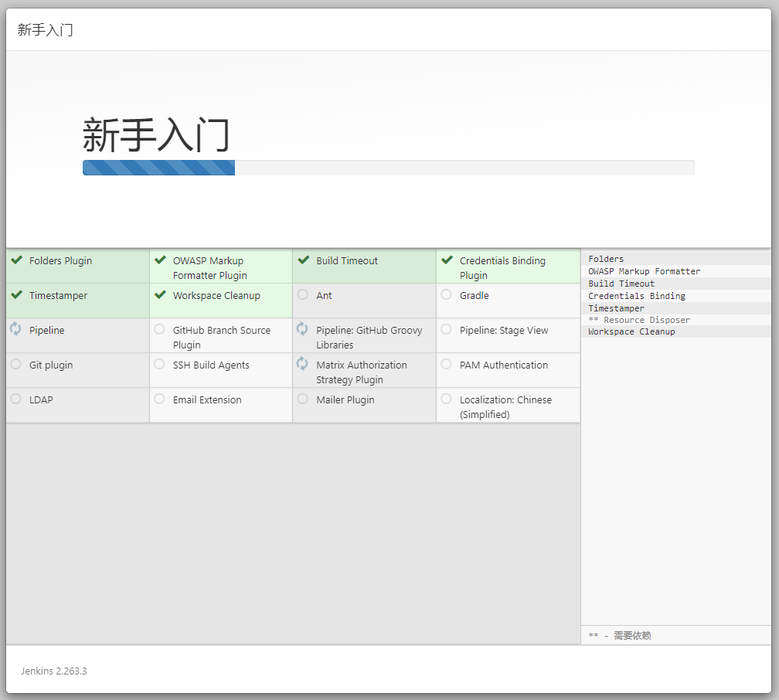This screenshot has width=779, height=700.
Task: Click the PAM Authentication label
Action: 504,365
